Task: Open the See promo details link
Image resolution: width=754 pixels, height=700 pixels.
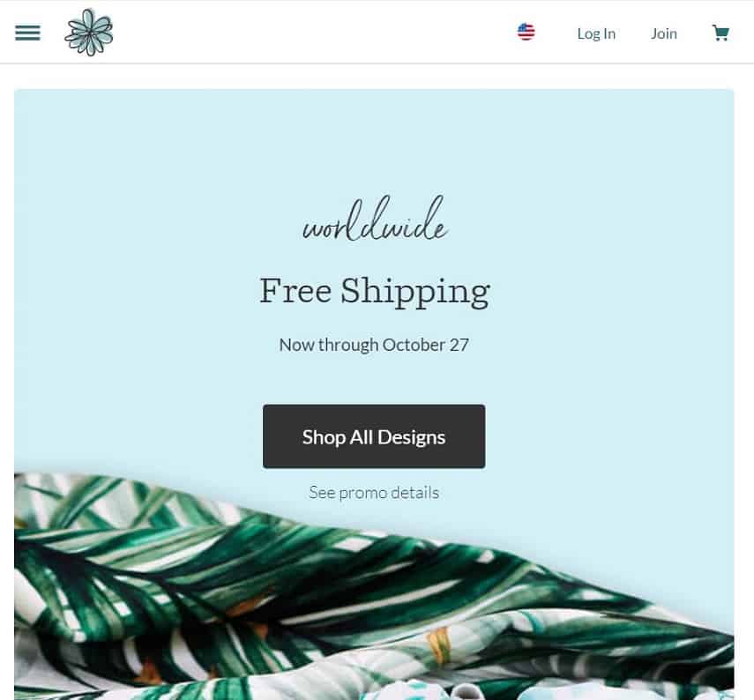Action: pos(374,493)
